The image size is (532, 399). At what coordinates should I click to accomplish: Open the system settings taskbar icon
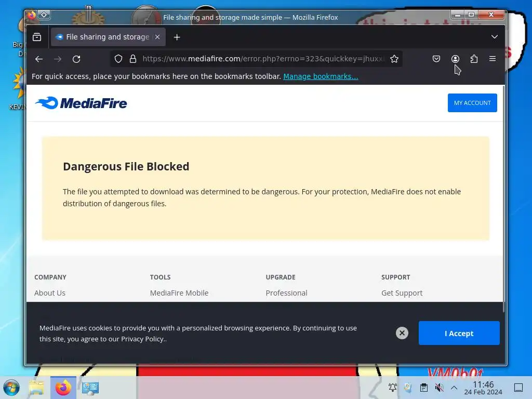pyautogui.click(x=90, y=388)
